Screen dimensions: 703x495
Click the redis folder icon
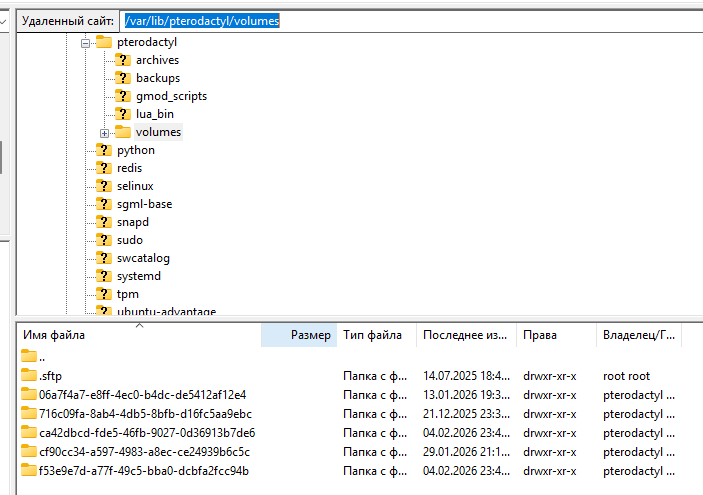tap(103, 168)
